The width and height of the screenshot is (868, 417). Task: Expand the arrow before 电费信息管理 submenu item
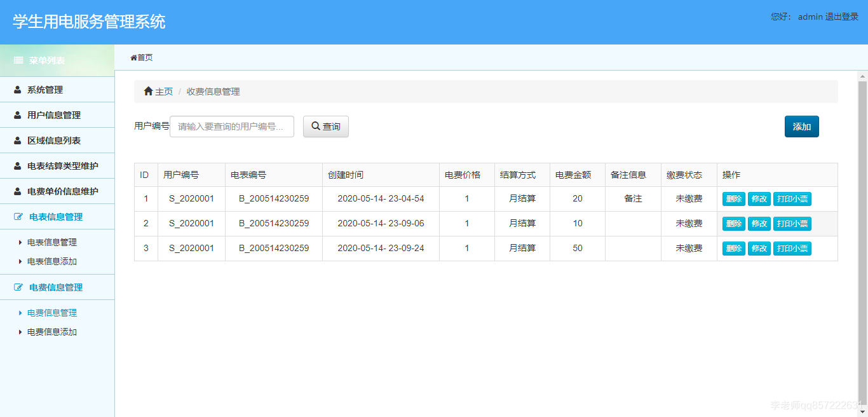point(19,312)
